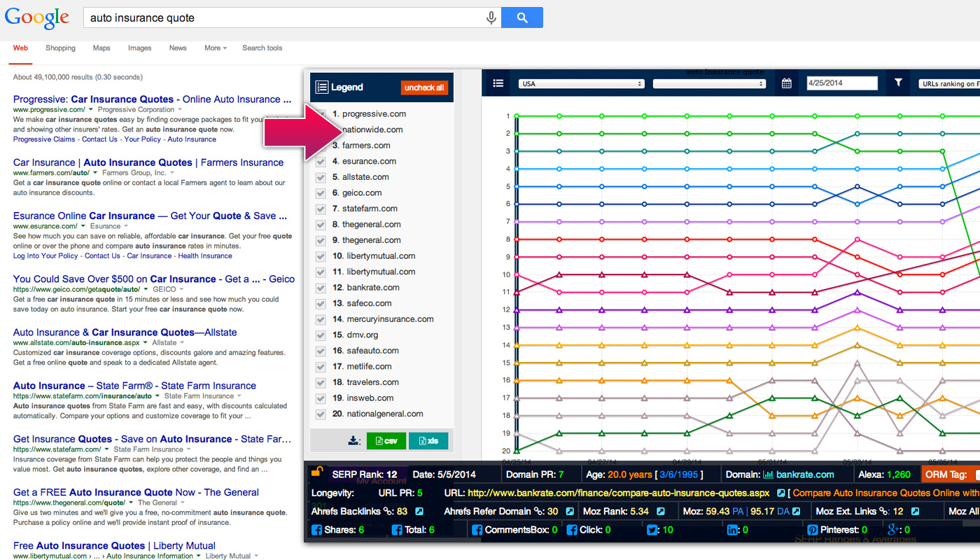980x560 pixels.
Task: Uncheck the geico.com legend checkbox
Action: point(321,192)
